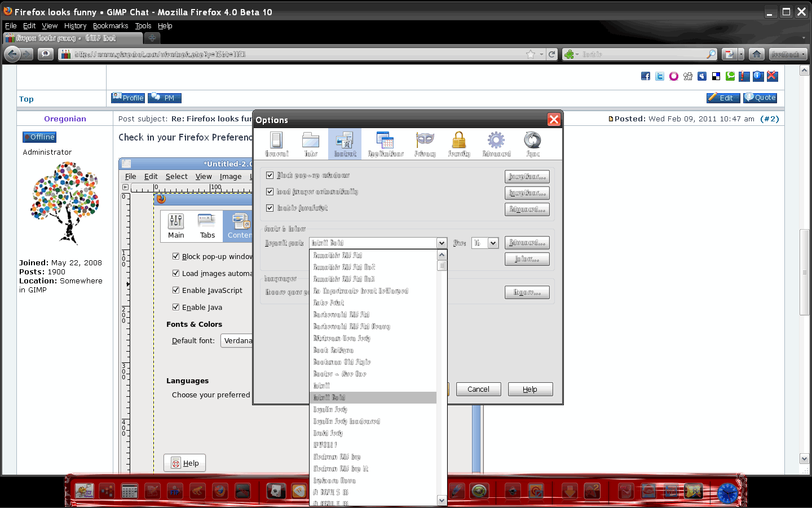Open the File menu

click(x=11, y=26)
